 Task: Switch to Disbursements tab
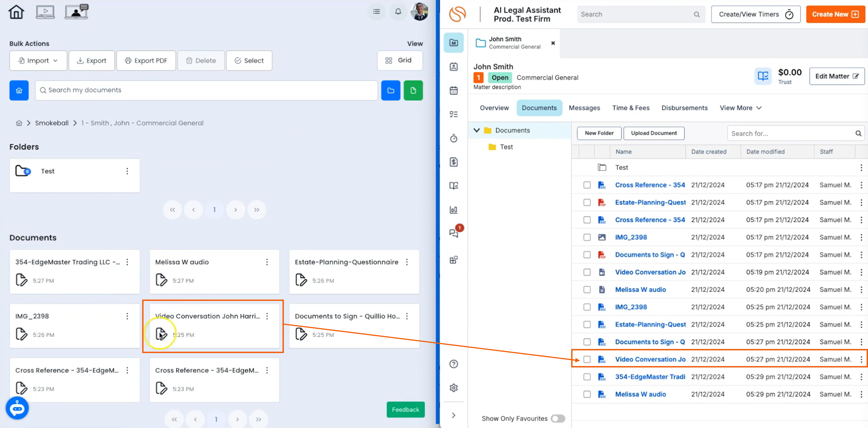684,108
